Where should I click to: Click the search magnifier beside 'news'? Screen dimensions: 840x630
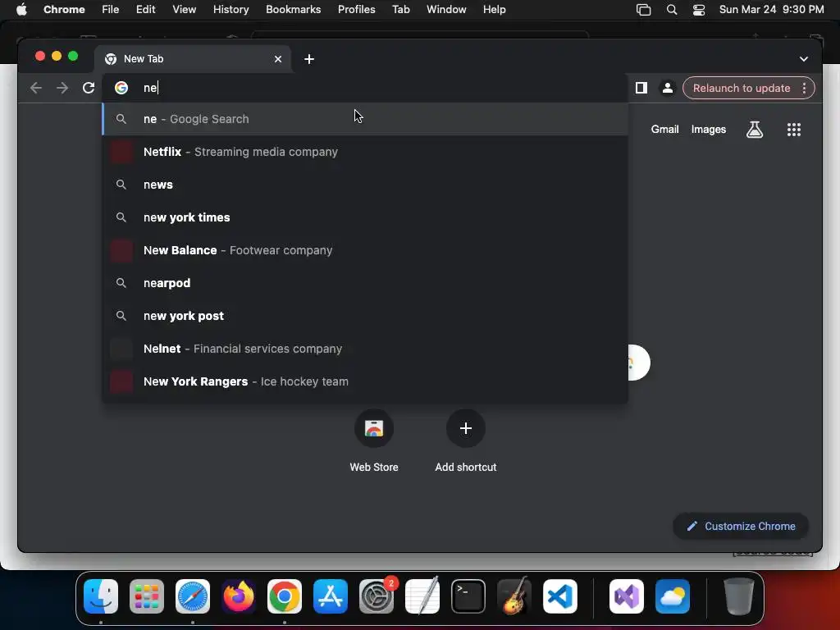[x=121, y=185]
